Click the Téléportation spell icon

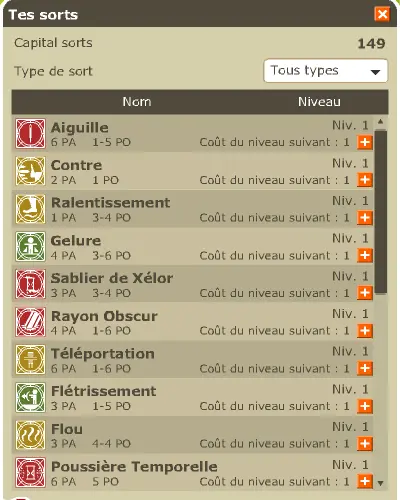[30, 360]
